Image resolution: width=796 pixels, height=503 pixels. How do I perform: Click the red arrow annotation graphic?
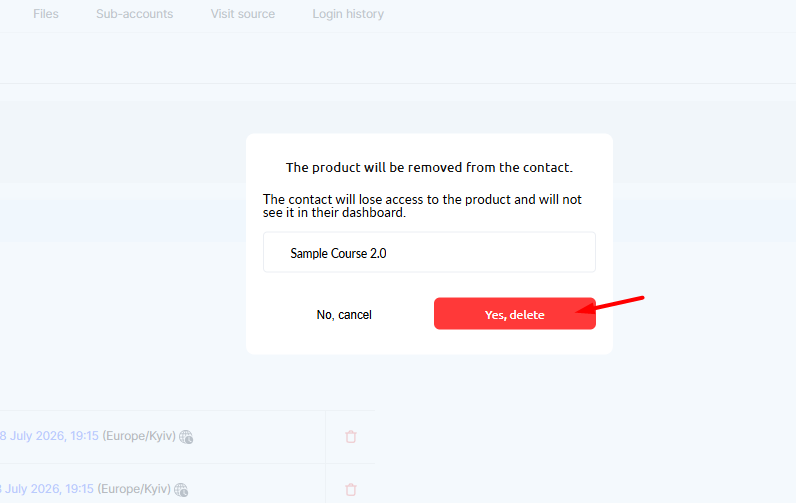coord(610,304)
